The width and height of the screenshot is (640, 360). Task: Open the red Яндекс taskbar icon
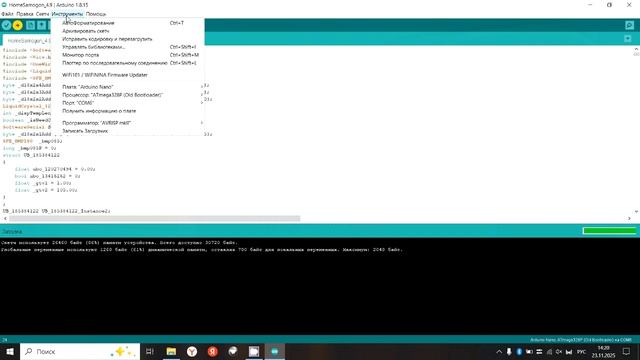[213, 351]
